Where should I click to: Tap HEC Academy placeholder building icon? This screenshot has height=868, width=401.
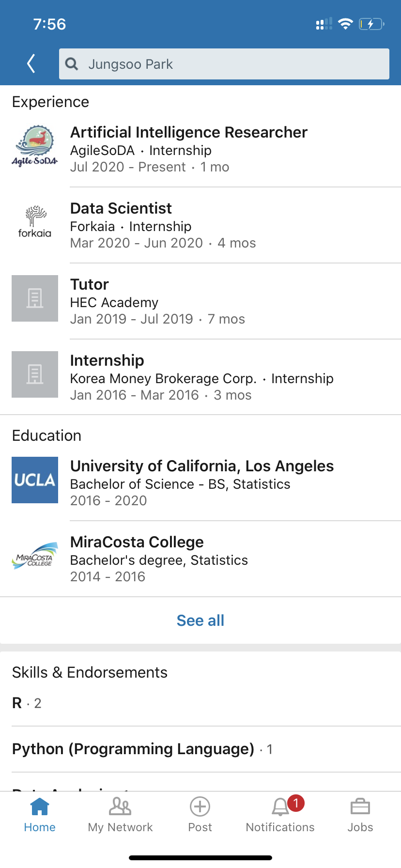point(35,298)
